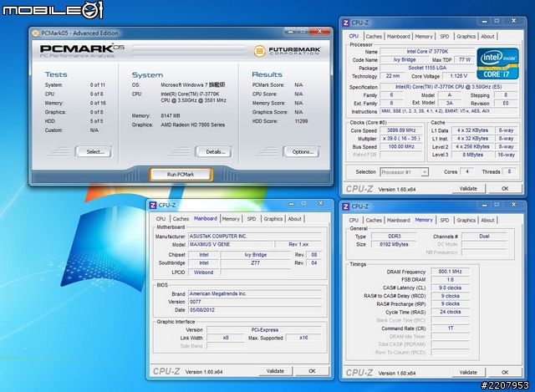Click memory Size value 8192 MBytes
This screenshot has height=392, width=535.
394,244
